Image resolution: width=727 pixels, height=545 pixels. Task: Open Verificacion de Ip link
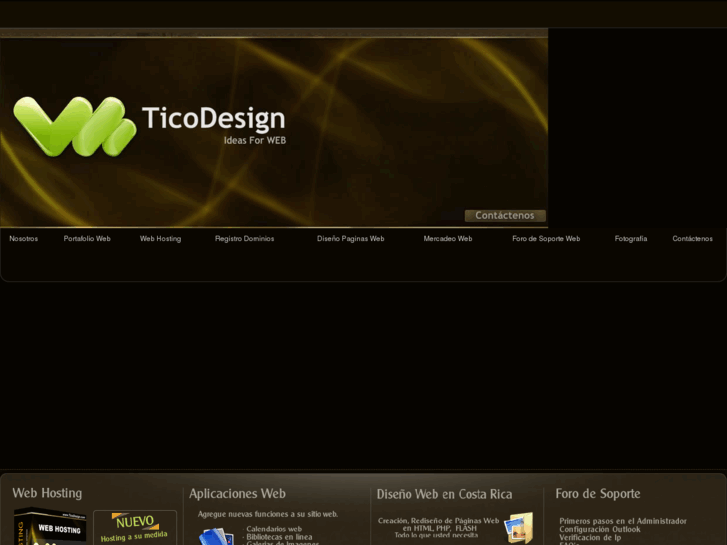(x=590, y=538)
